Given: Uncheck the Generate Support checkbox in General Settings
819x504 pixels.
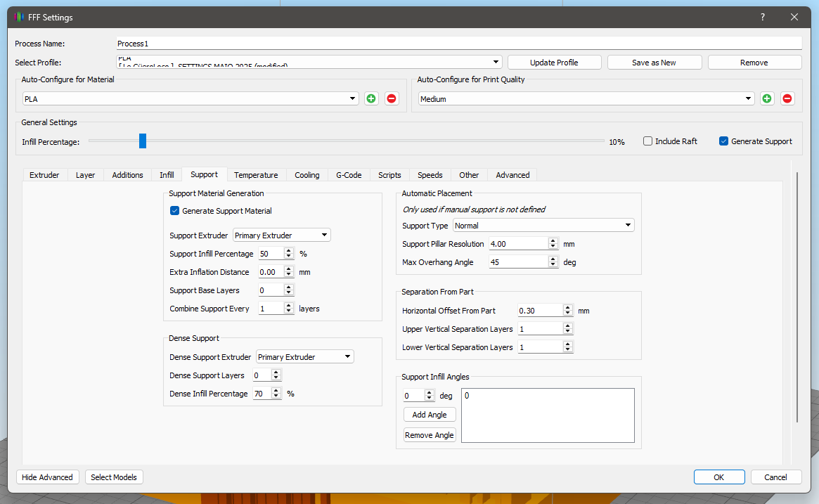Looking at the screenshot, I should point(723,141).
